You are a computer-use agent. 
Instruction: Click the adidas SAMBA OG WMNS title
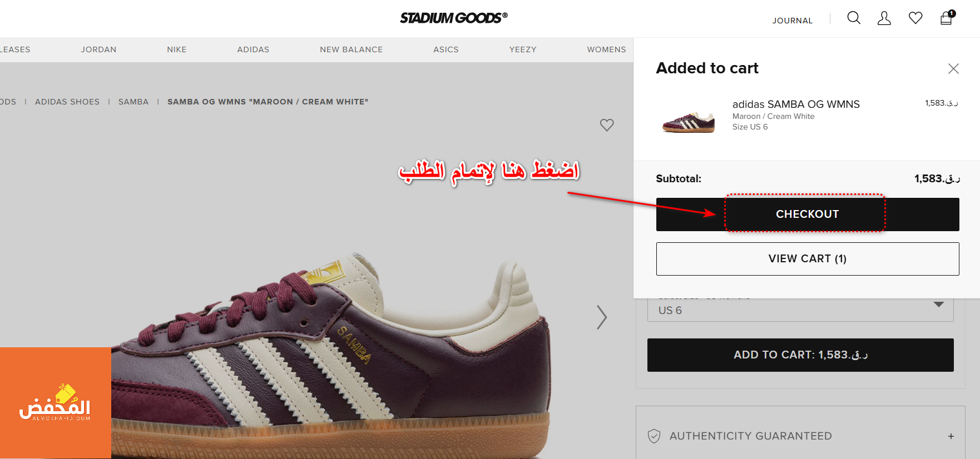pos(796,104)
